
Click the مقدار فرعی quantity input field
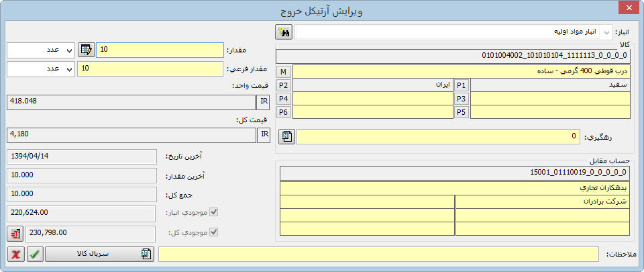[150, 69]
